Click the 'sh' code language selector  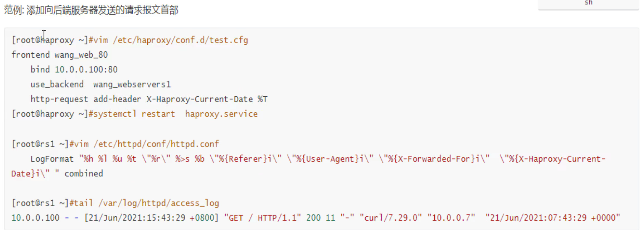tap(588, 3)
